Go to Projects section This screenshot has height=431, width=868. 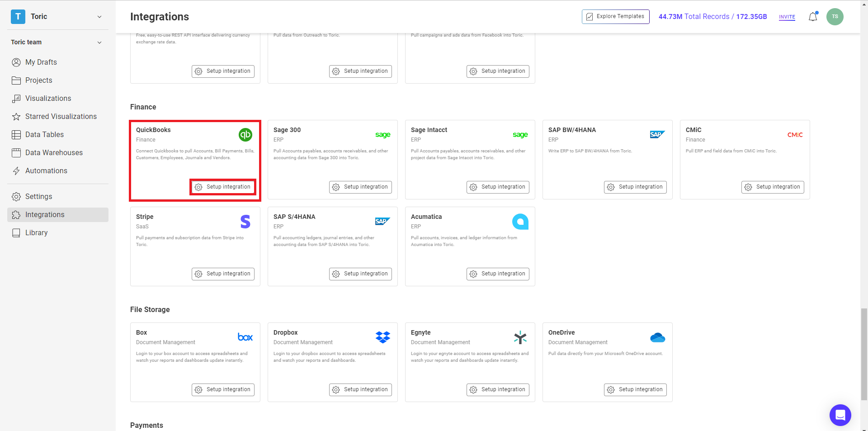[x=58, y=81]
